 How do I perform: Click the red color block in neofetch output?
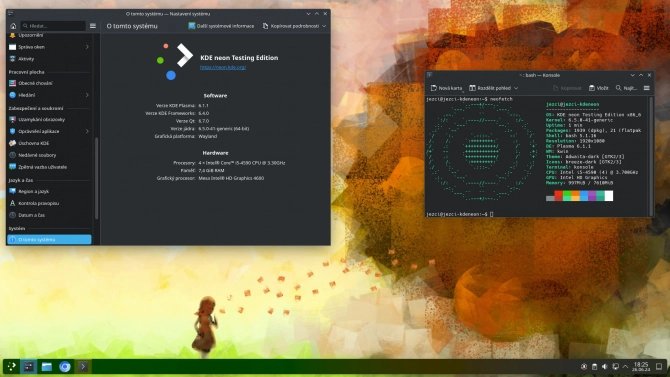click(x=558, y=196)
